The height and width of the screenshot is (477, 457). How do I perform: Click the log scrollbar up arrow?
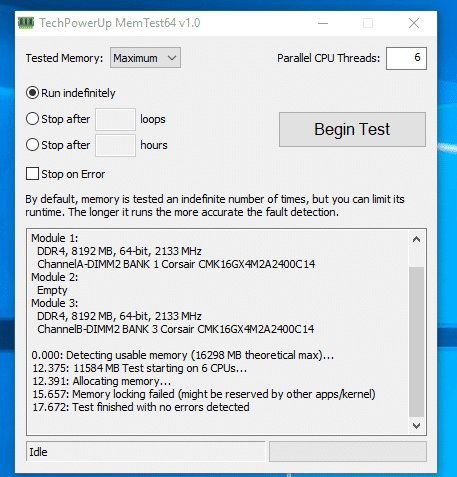[416, 239]
